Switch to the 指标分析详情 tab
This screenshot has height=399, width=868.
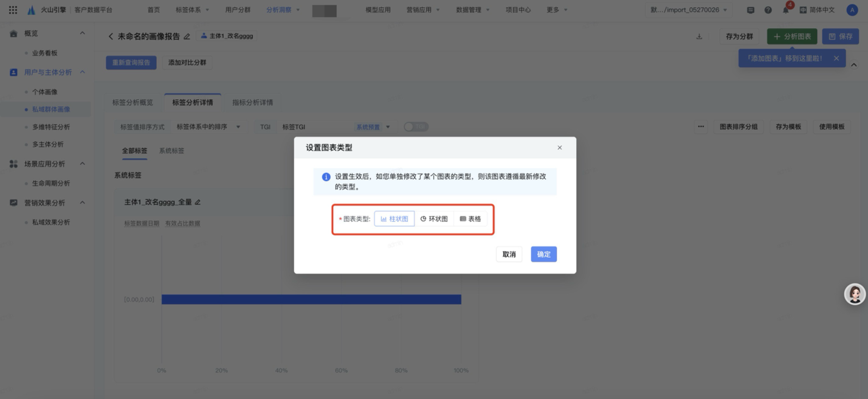[x=252, y=102]
